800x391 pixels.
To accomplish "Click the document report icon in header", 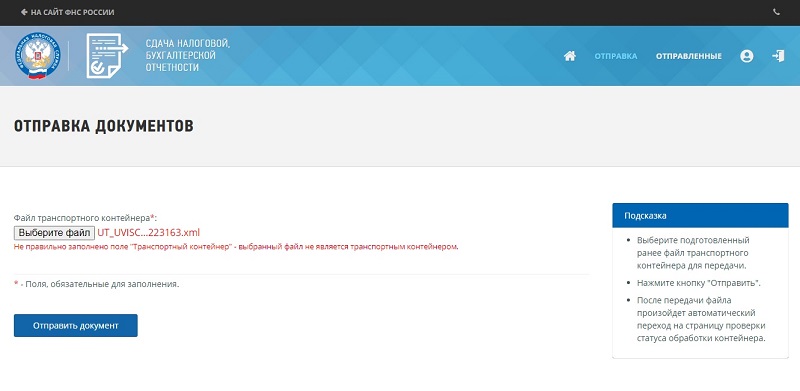I will pos(107,56).
